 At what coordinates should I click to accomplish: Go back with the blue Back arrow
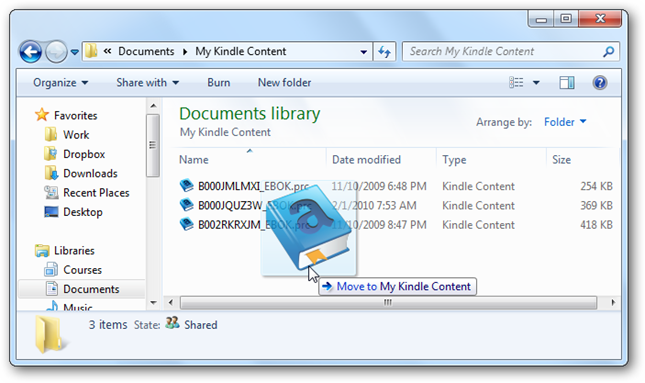click(30, 52)
